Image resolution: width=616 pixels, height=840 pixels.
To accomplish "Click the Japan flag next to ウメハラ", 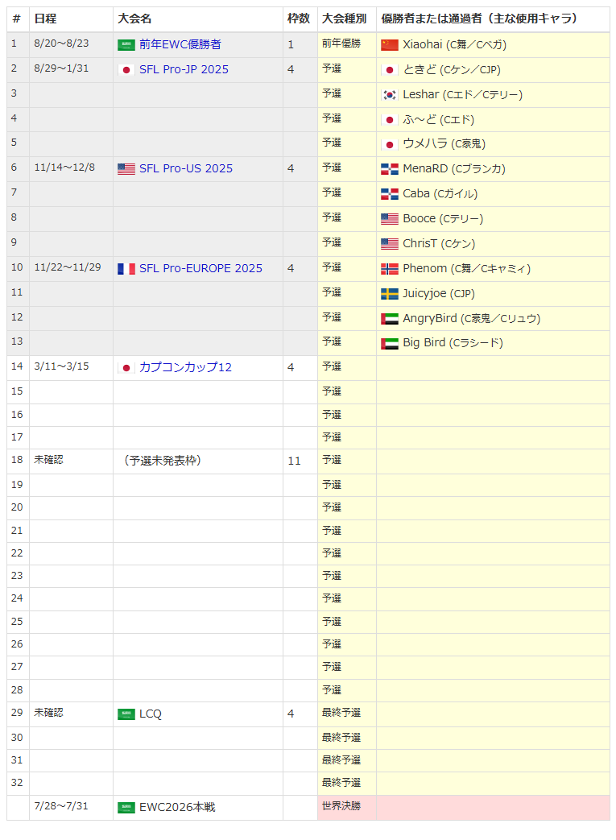I will click(x=390, y=145).
